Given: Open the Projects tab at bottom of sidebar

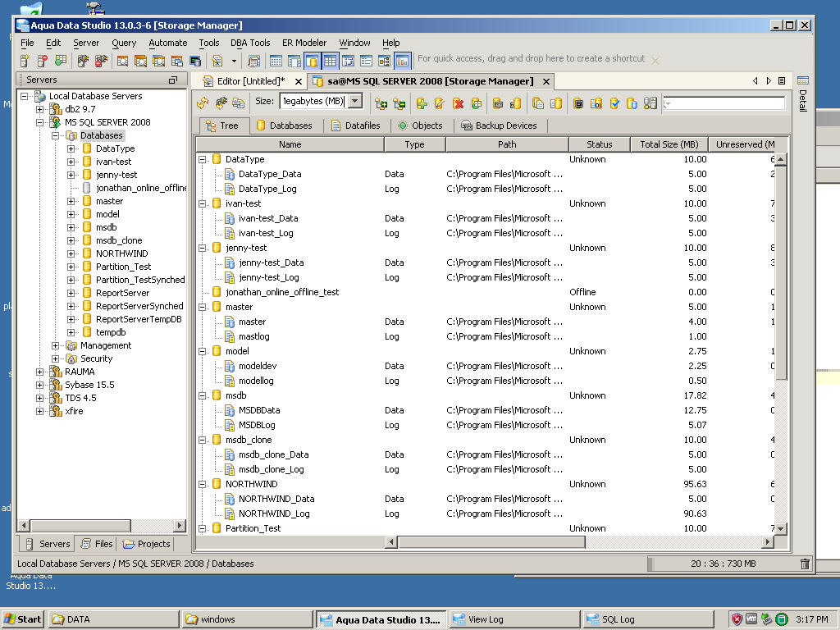Looking at the screenshot, I should (x=146, y=544).
